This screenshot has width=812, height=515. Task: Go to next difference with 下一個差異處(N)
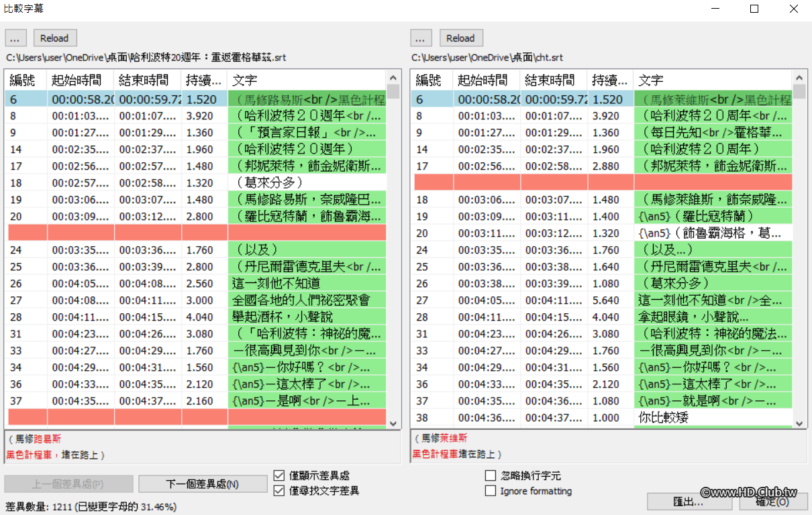[203, 483]
